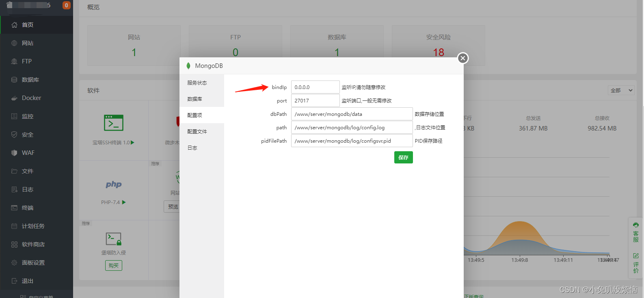Click the WAF shield icon
The height and width of the screenshot is (298, 644).
(x=14, y=153)
